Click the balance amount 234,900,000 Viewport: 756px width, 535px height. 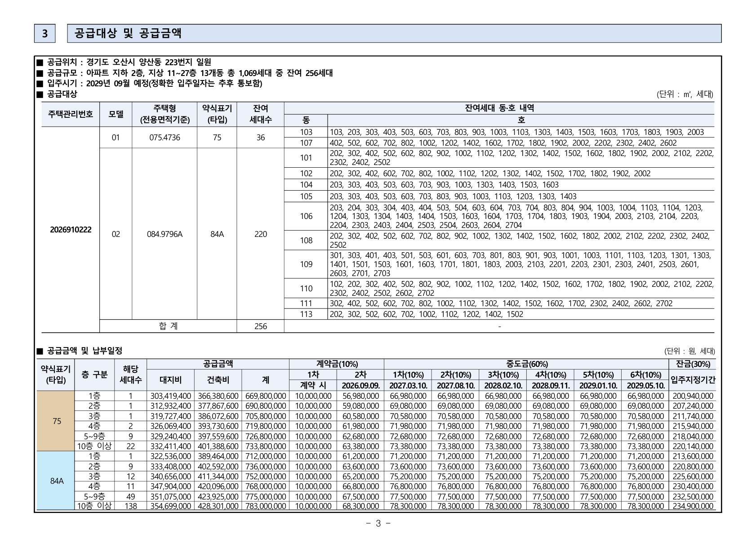[693, 506]
